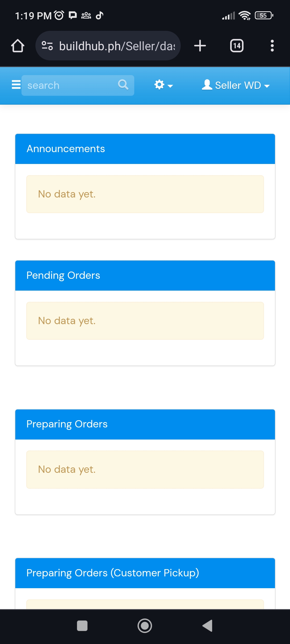Open the Seller WD account dropdown
The height and width of the screenshot is (644, 290).
point(236,85)
